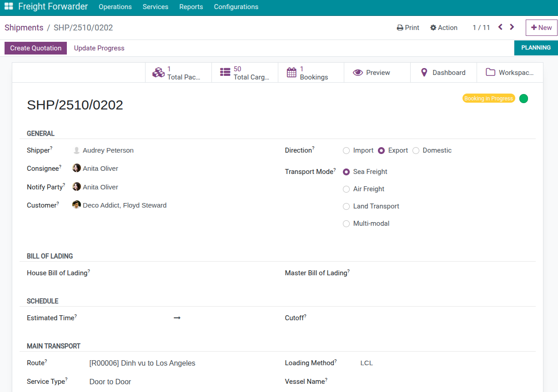Screen dimensions: 558x392
Task: Open the Configurations menu
Action: pyautogui.click(x=236, y=7)
